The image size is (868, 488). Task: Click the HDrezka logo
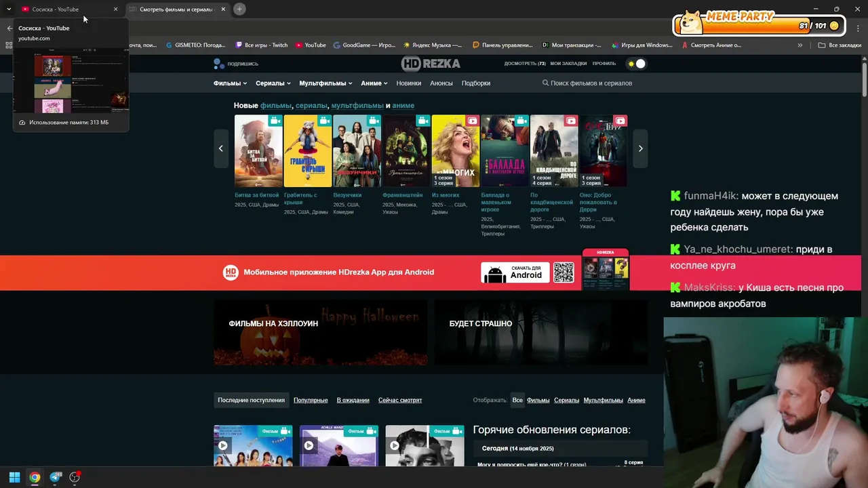(431, 64)
